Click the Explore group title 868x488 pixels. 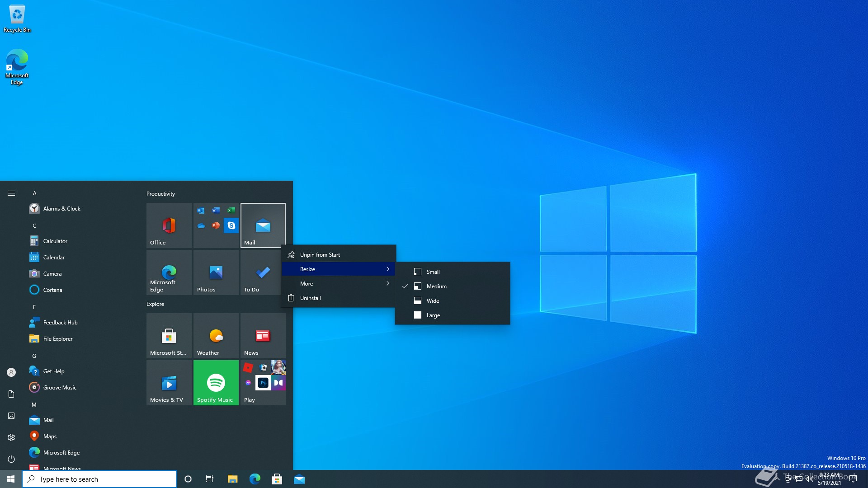coord(155,304)
